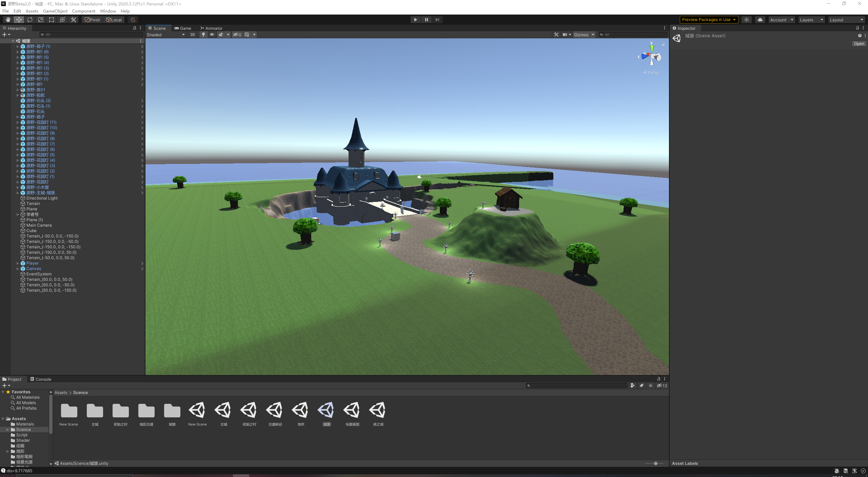The image size is (868, 477).
Task: Select the Hand tool
Action: coord(8,20)
